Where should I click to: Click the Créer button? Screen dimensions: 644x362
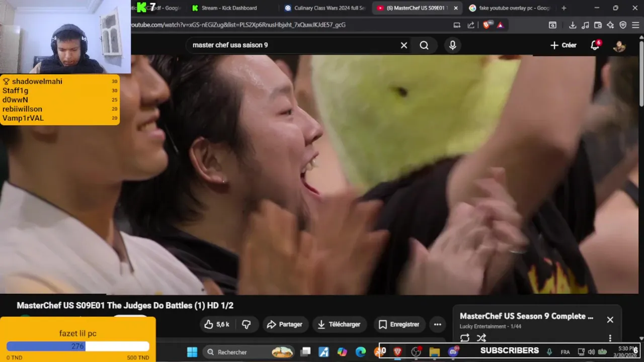[x=563, y=45]
